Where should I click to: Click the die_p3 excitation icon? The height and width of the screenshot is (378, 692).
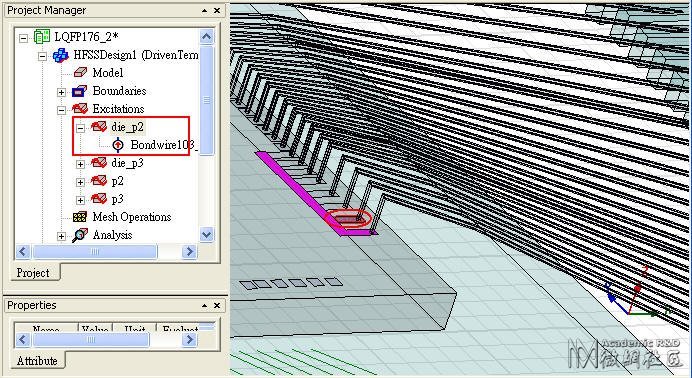pyautogui.click(x=99, y=163)
